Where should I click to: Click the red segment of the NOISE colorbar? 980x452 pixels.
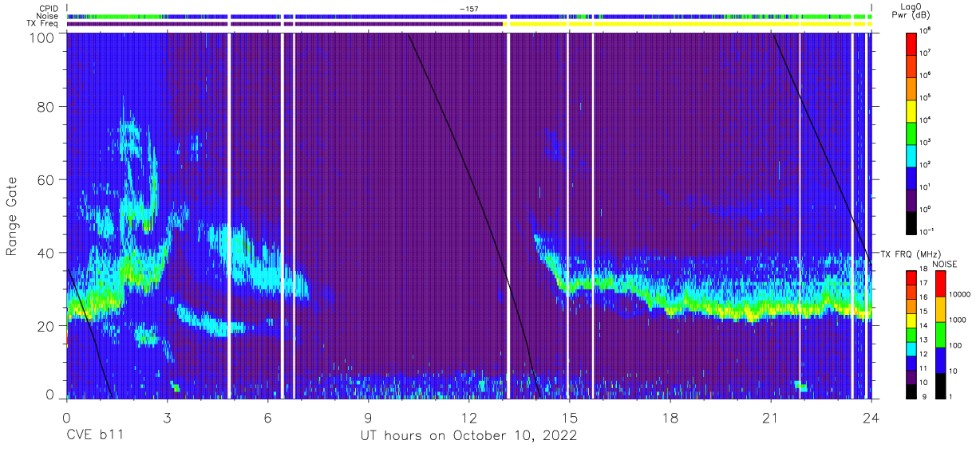pos(940,284)
